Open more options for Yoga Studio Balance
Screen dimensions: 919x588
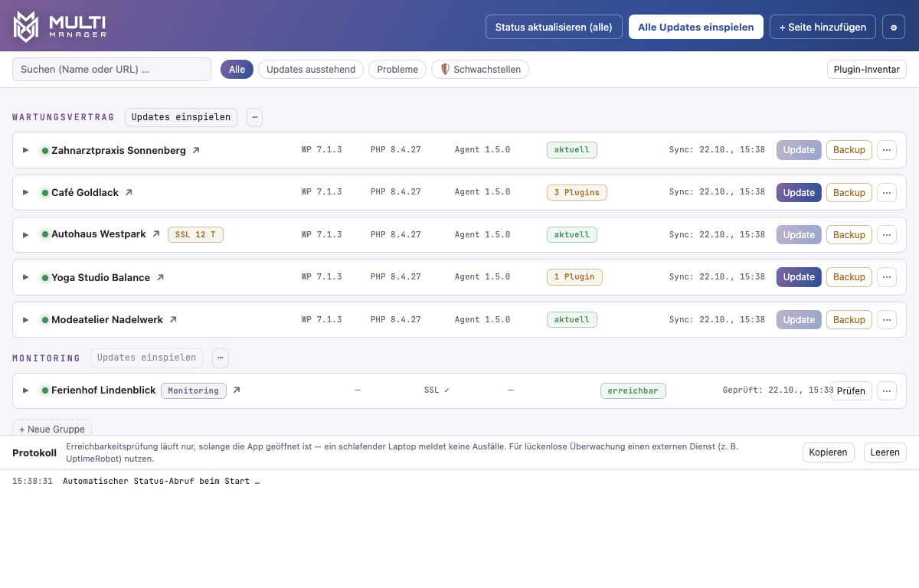point(887,277)
